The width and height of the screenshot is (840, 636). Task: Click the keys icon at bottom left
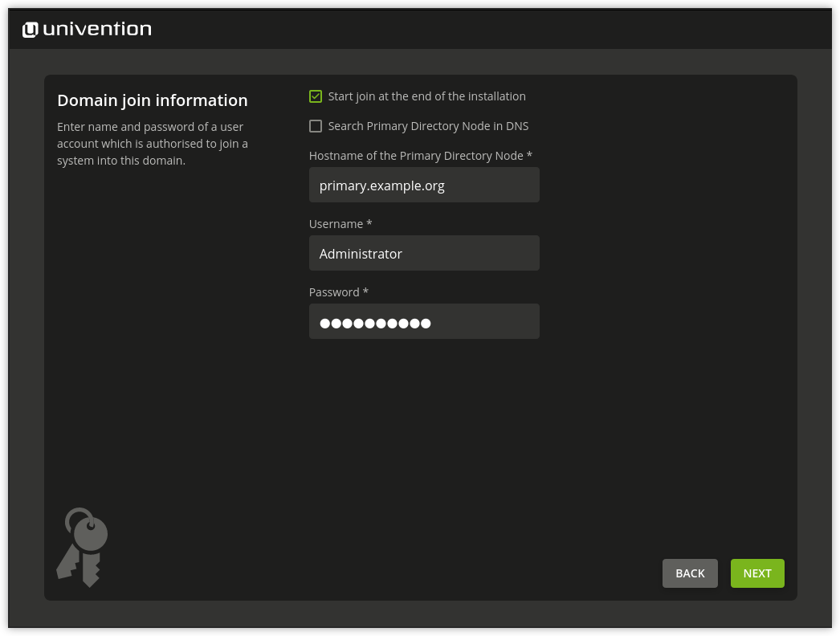[83, 547]
